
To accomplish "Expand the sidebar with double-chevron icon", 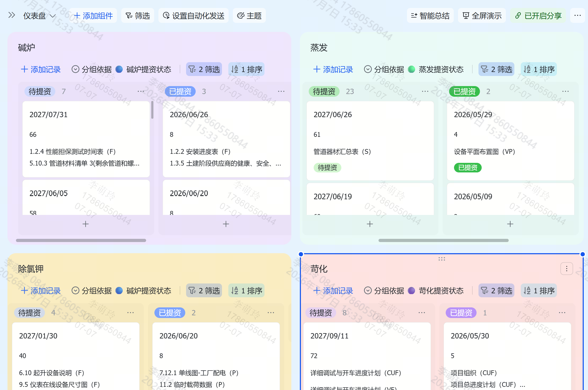I will (11, 15).
